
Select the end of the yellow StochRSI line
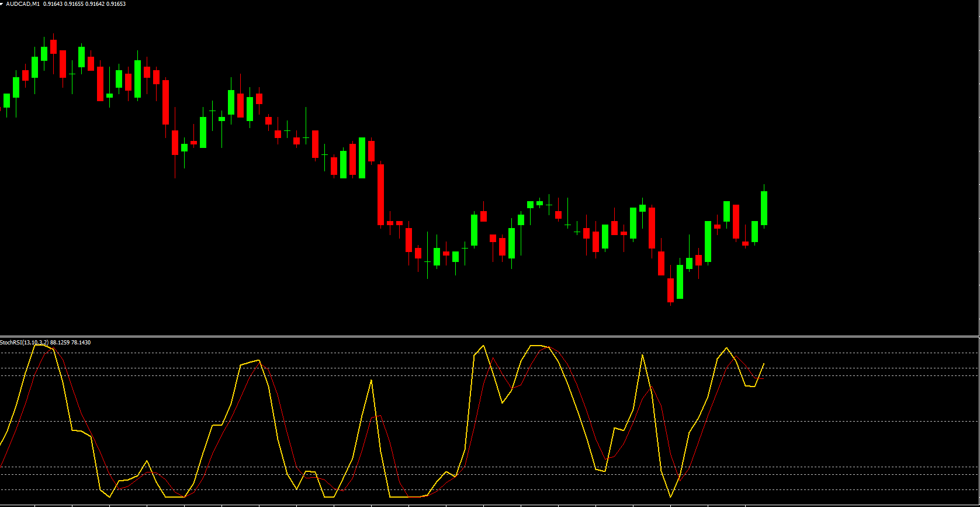click(x=764, y=364)
